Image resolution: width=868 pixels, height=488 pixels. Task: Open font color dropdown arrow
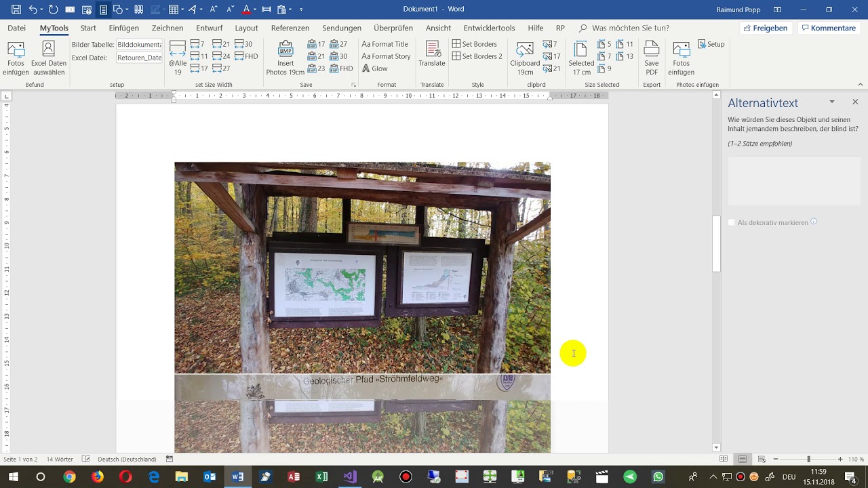pyautogui.click(x=255, y=9)
